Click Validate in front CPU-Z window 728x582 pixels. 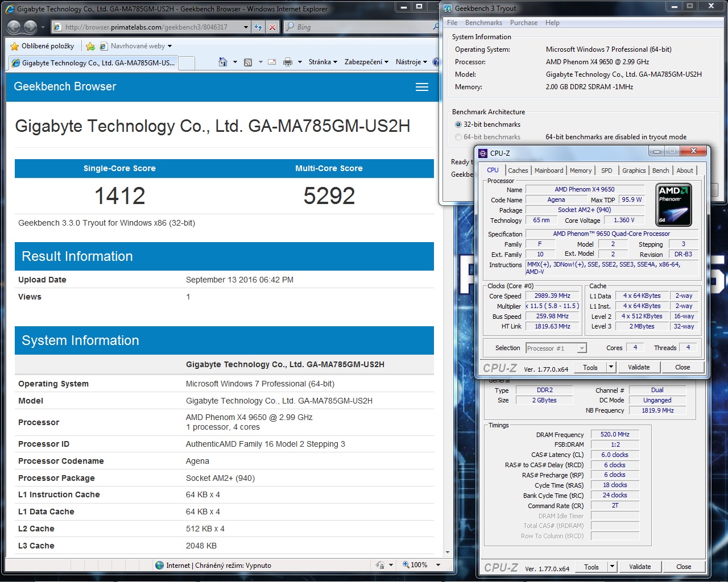(639, 367)
